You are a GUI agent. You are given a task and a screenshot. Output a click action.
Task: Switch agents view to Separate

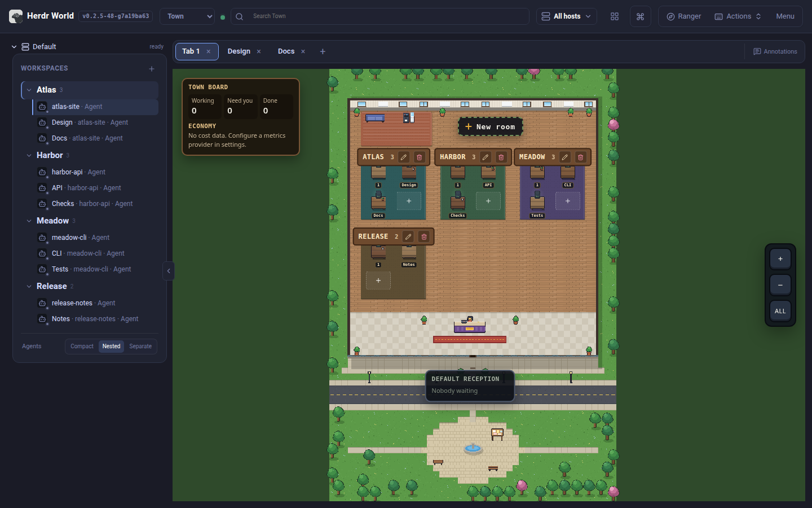coord(140,347)
